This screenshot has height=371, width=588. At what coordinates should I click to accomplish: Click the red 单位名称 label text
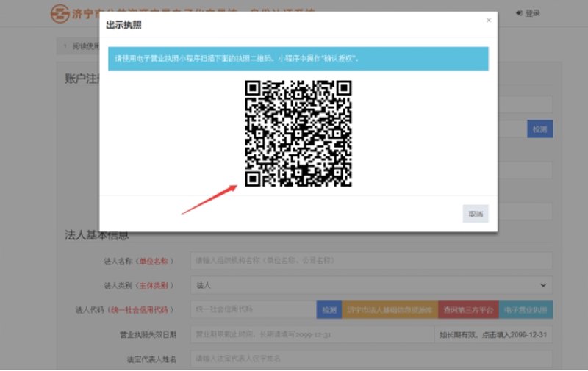pyautogui.click(x=154, y=262)
